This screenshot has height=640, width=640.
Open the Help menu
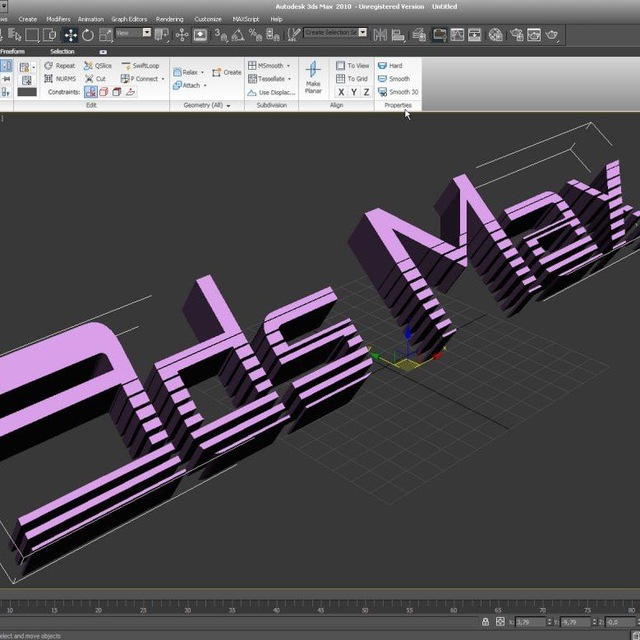pyautogui.click(x=276, y=19)
